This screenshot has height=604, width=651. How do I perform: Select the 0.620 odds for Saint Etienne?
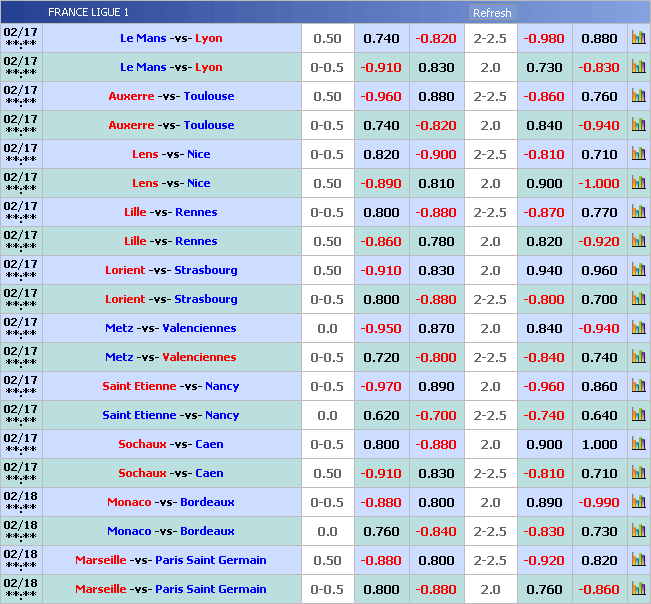[381, 416]
